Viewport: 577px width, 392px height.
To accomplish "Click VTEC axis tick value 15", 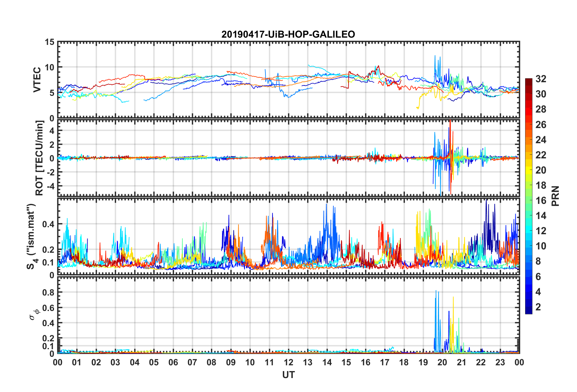I will tap(49, 42).
